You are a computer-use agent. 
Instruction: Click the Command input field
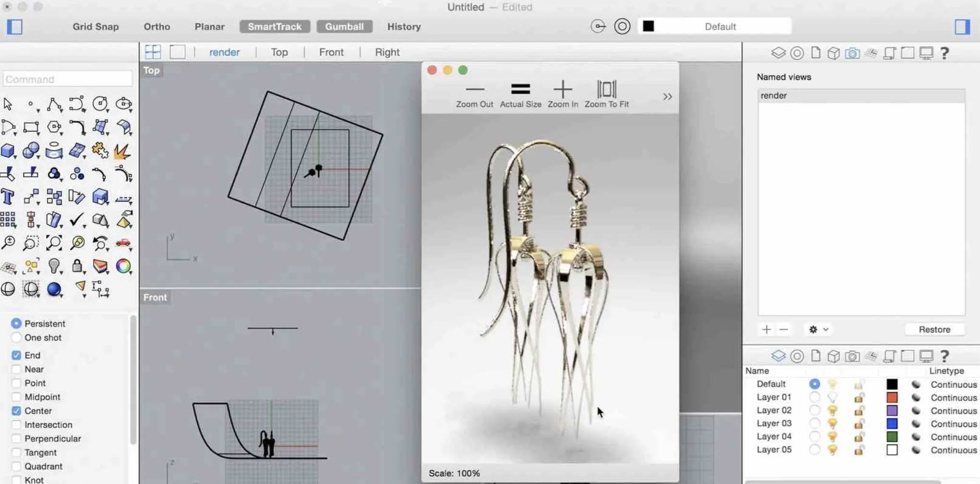coord(67,79)
